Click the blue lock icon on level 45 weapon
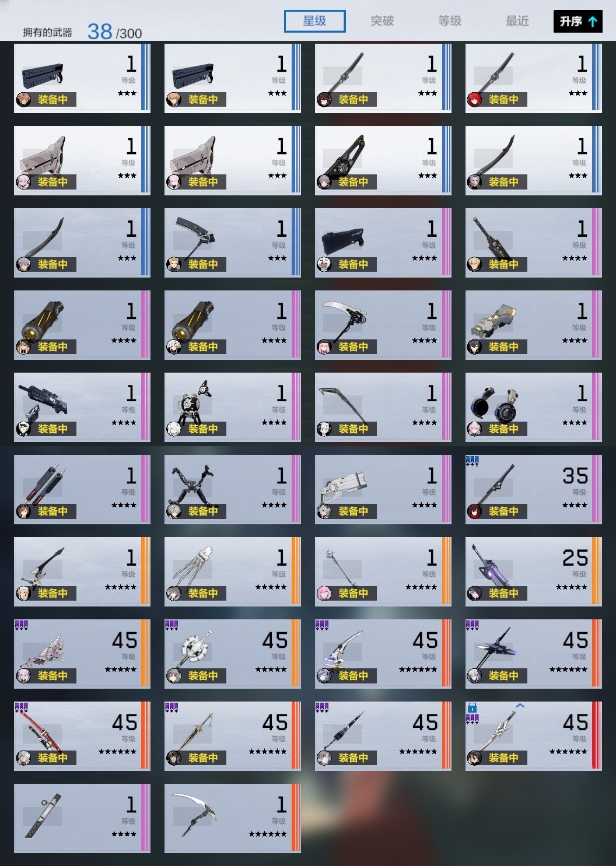 (x=473, y=708)
